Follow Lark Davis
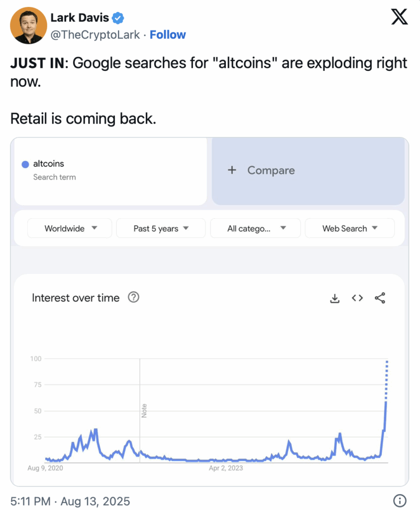Image resolution: width=420 pixels, height=510 pixels. (168, 34)
